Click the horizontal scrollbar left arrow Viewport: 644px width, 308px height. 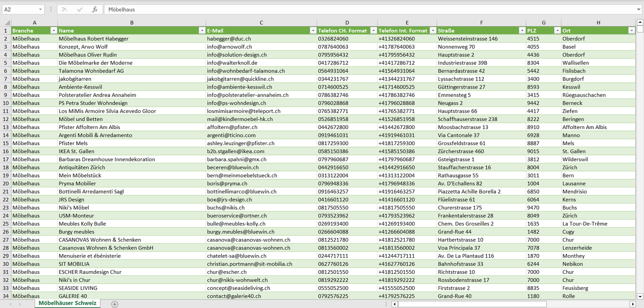(x=394, y=304)
